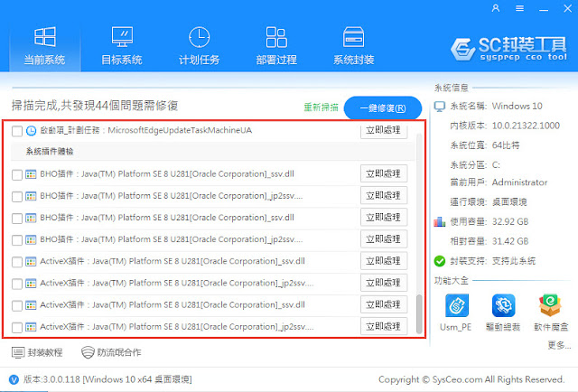The height and width of the screenshot is (392, 578).
Task: Click the 封装教程 document icon
Action: click(x=18, y=352)
